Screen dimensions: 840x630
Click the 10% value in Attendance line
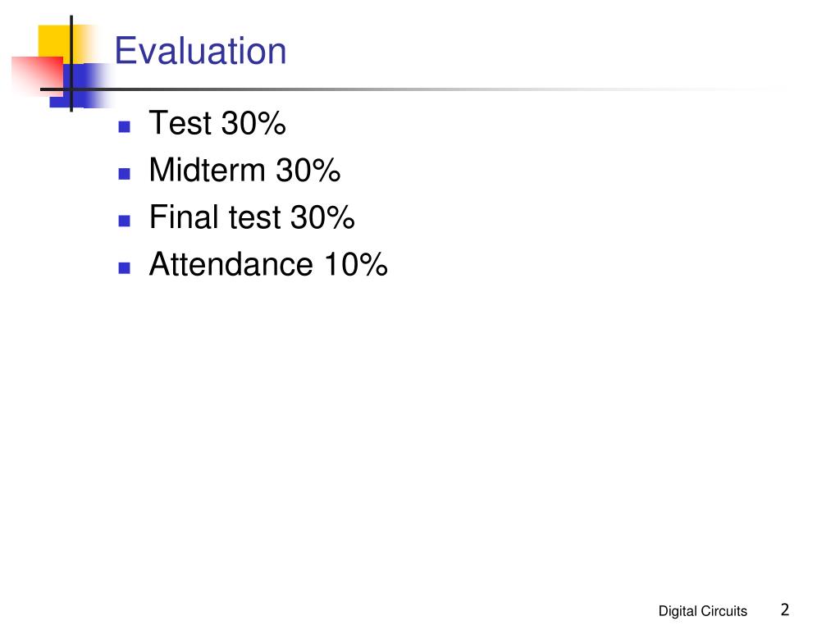coord(356,264)
